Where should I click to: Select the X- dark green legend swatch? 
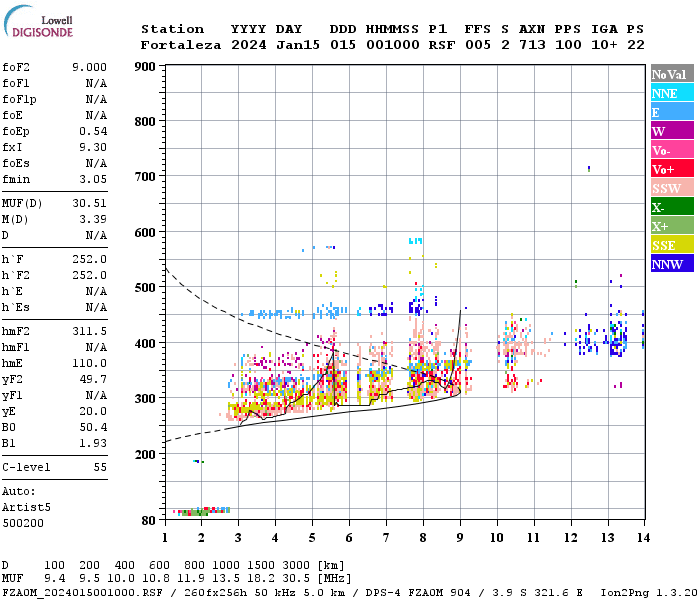tap(672, 207)
